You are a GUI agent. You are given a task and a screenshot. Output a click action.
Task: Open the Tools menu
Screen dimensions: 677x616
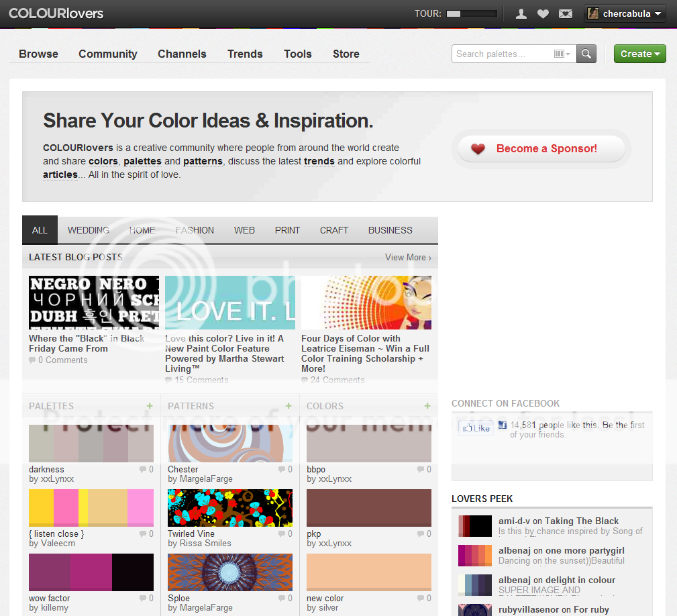tap(297, 54)
